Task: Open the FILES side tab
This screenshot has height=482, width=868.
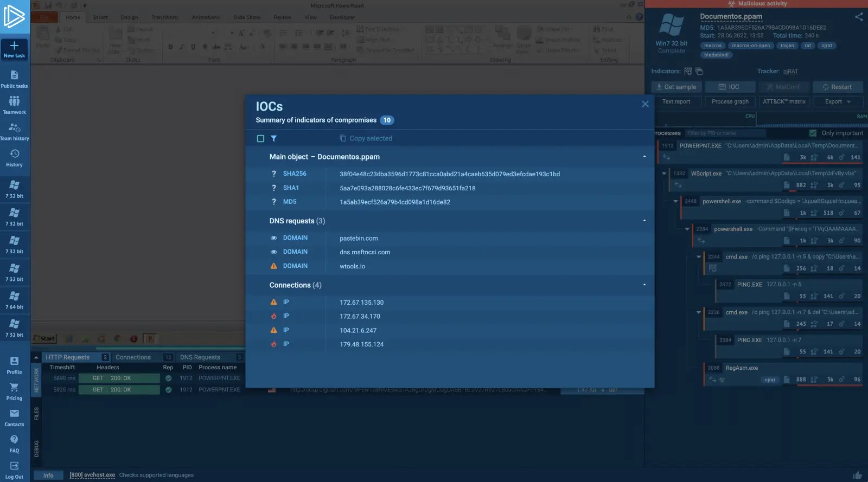Action: (36, 414)
